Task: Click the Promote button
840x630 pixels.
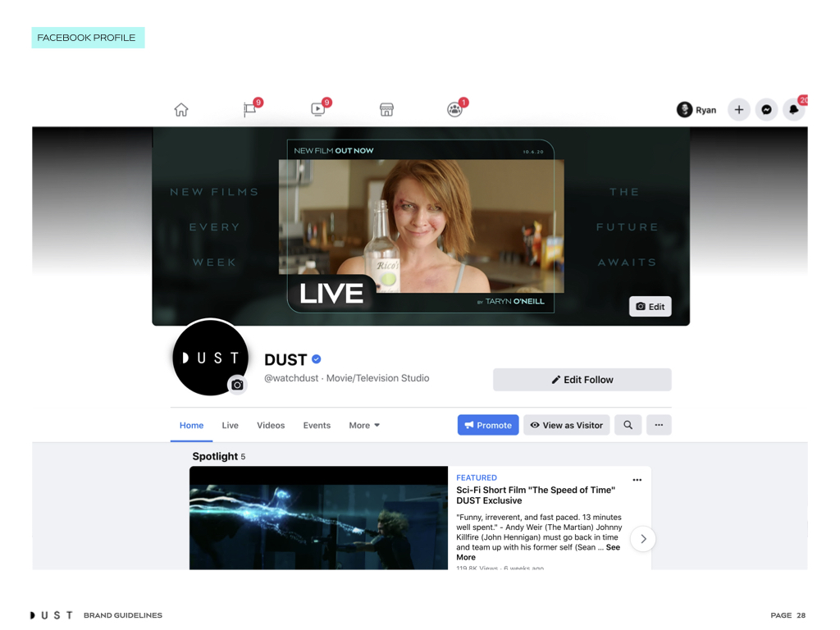Action: [x=488, y=425]
